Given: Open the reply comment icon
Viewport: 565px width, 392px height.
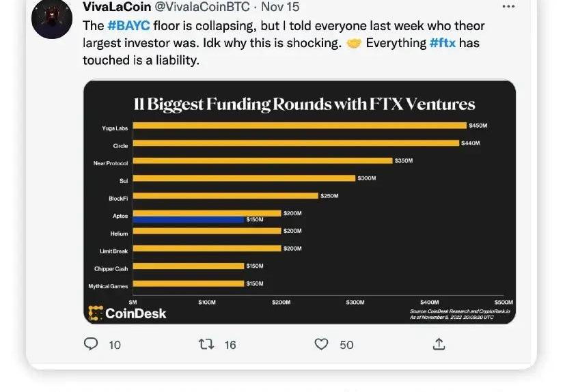Looking at the screenshot, I should [x=91, y=344].
